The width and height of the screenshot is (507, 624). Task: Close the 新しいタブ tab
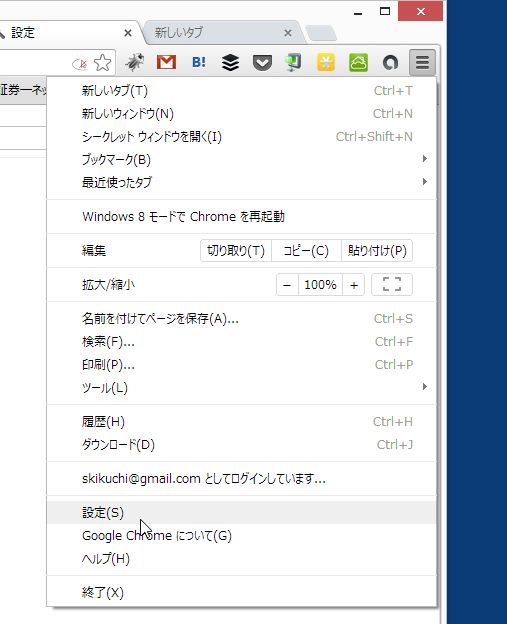288,33
